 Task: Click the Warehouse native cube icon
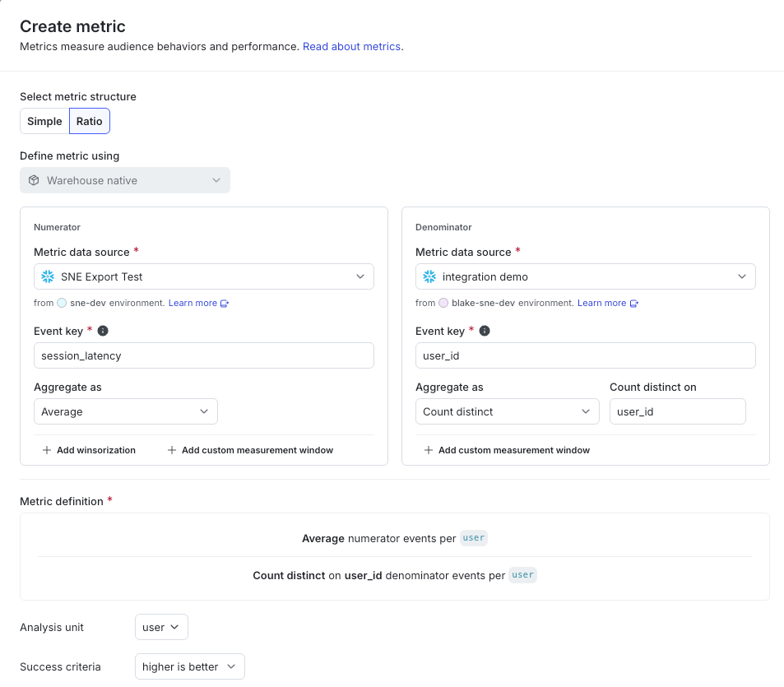coord(34,180)
